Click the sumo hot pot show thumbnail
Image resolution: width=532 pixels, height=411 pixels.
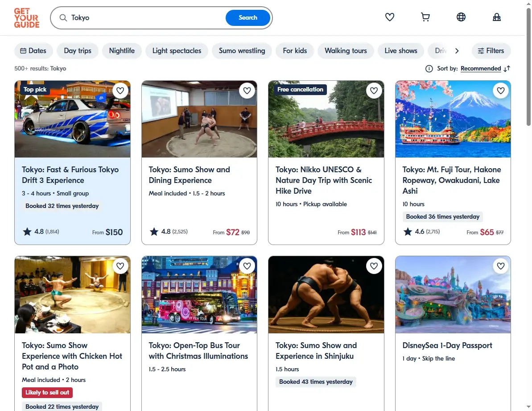coord(72,295)
